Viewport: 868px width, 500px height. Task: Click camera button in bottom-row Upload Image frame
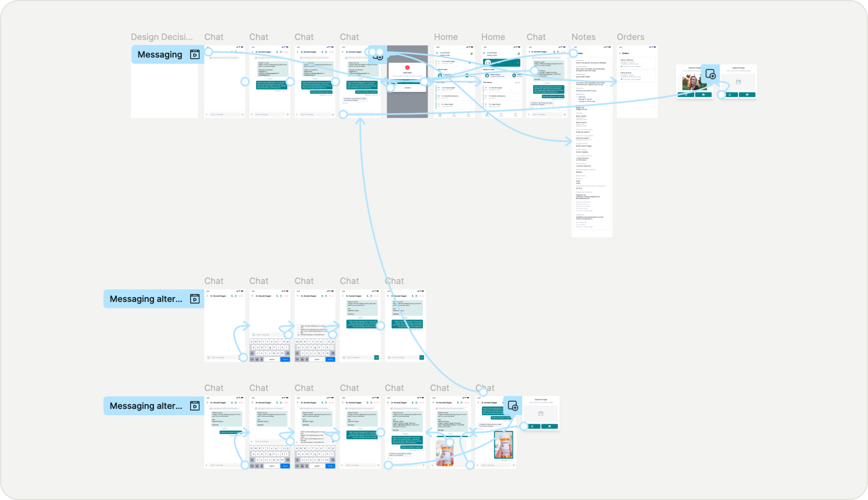pos(532,427)
